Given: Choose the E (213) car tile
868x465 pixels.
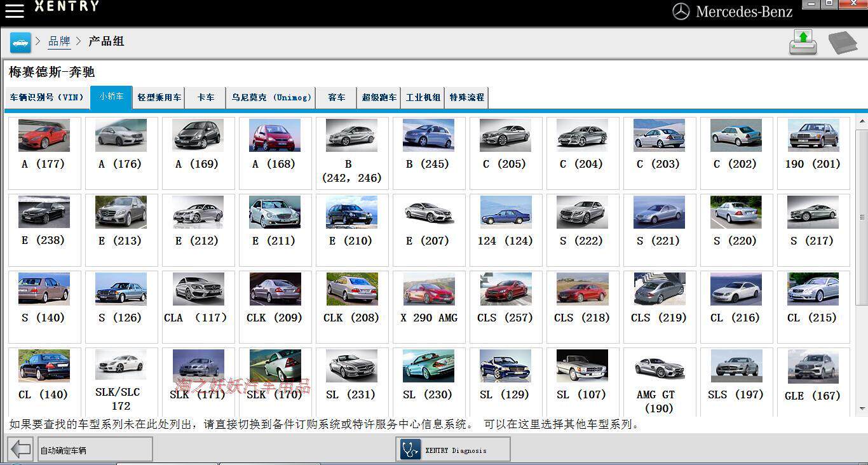Looking at the screenshot, I should click(x=121, y=230).
